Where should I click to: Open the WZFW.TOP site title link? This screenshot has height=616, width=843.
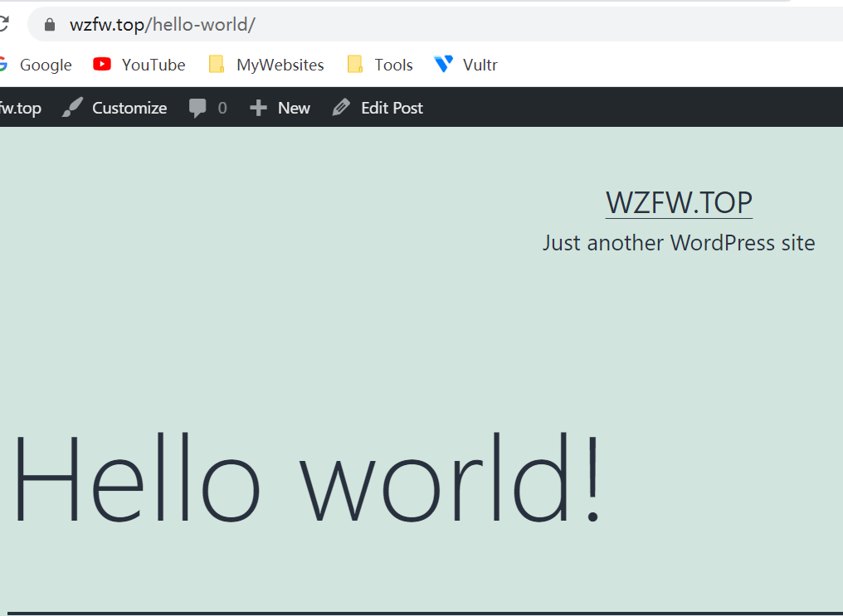point(679,203)
